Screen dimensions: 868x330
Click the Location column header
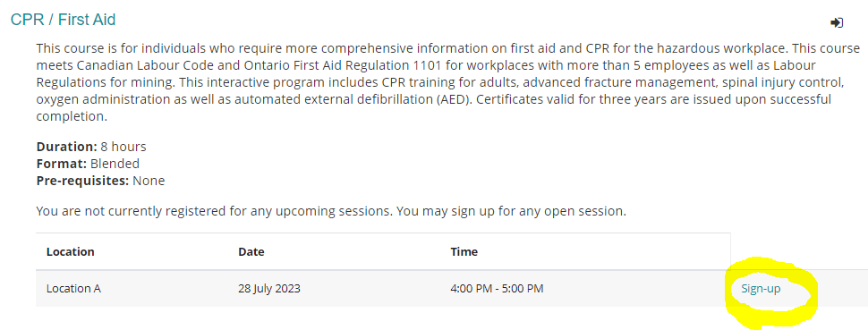point(71,252)
